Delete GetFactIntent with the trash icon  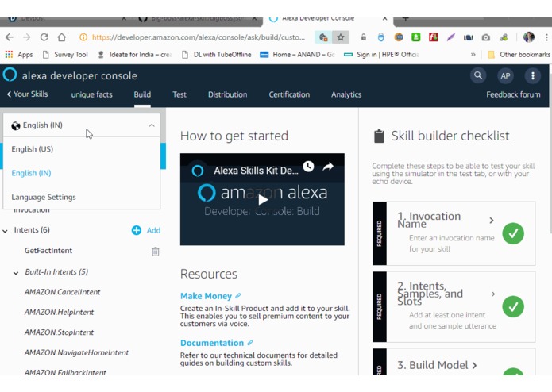pyautogui.click(x=155, y=252)
